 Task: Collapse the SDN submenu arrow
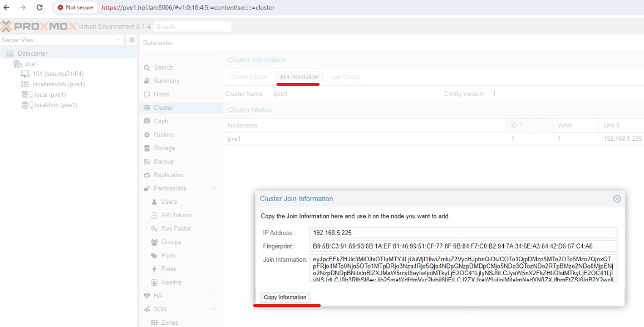pos(214,309)
